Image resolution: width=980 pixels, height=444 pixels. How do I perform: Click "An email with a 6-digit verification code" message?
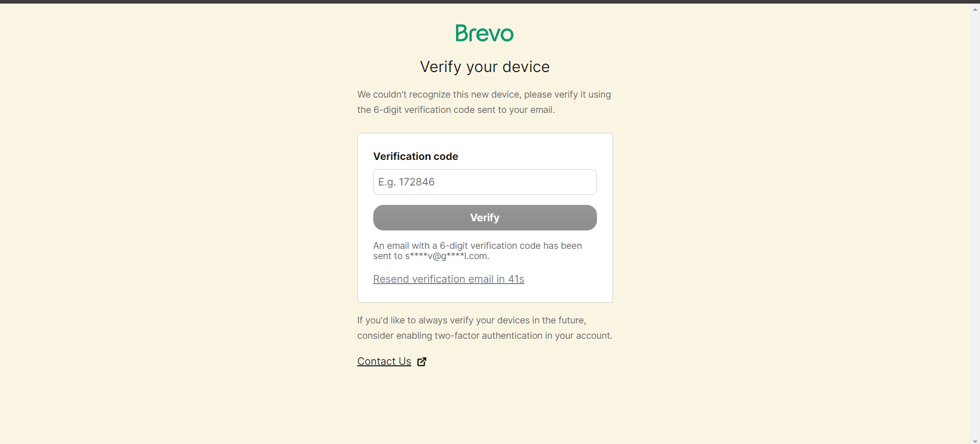[477, 246]
